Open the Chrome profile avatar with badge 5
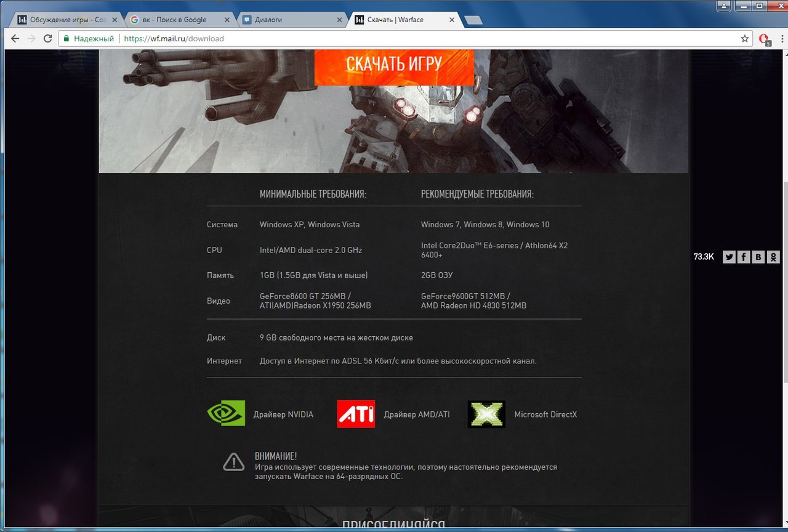The image size is (788, 532). pyautogui.click(x=765, y=38)
